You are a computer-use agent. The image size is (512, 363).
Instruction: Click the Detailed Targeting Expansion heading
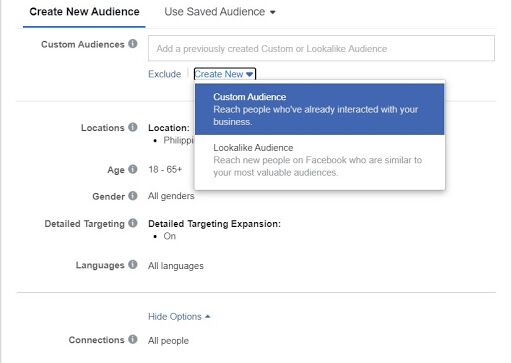click(x=214, y=224)
